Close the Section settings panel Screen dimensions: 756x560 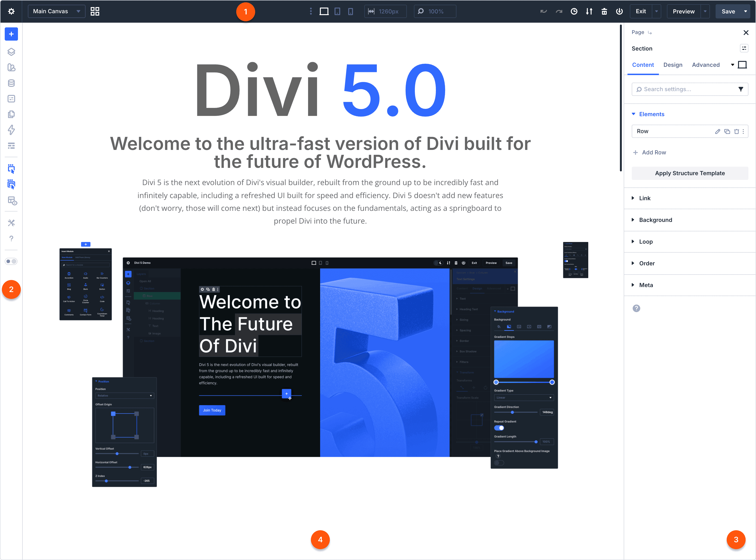[746, 33]
